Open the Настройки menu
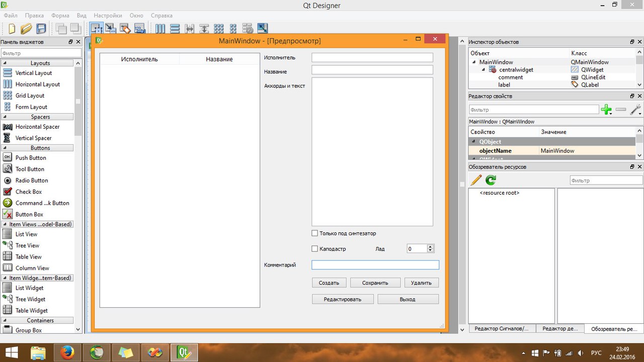The image size is (644, 362). (108, 16)
